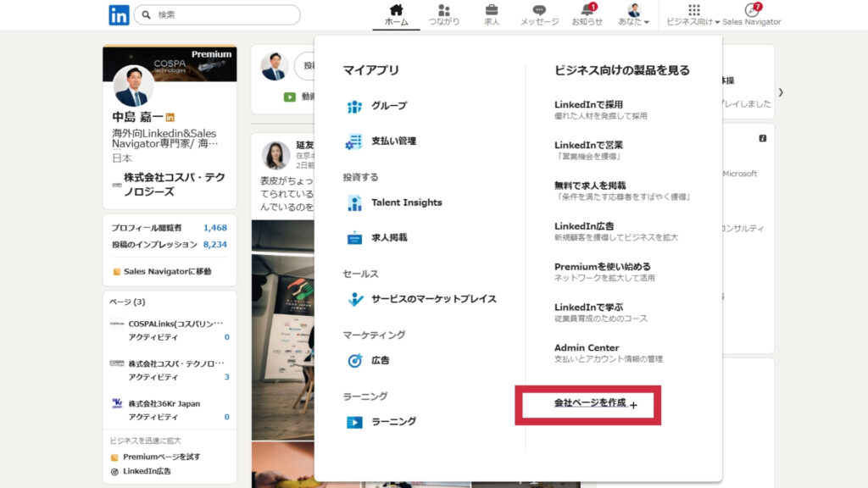Check the お知らせ notifications bell

coord(587,11)
